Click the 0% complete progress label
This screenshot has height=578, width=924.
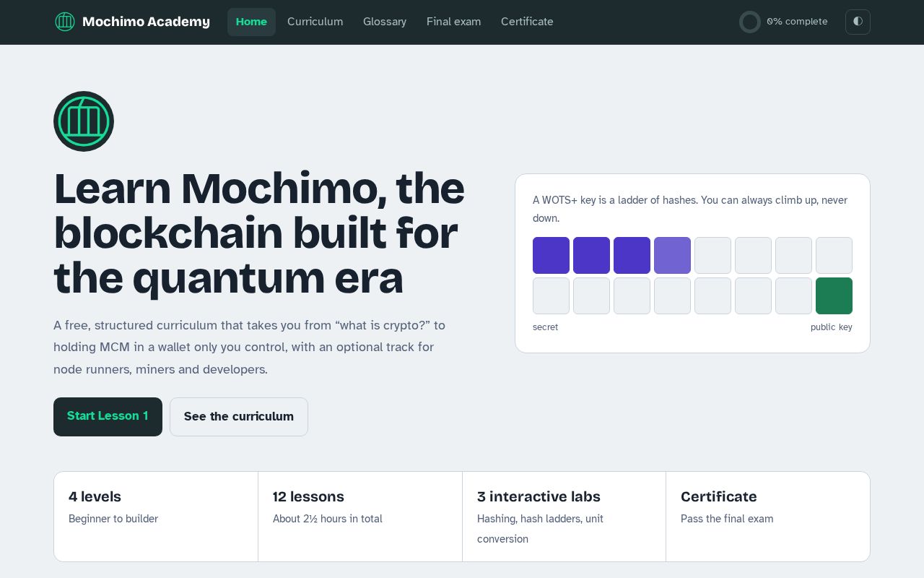coord(797,22)
